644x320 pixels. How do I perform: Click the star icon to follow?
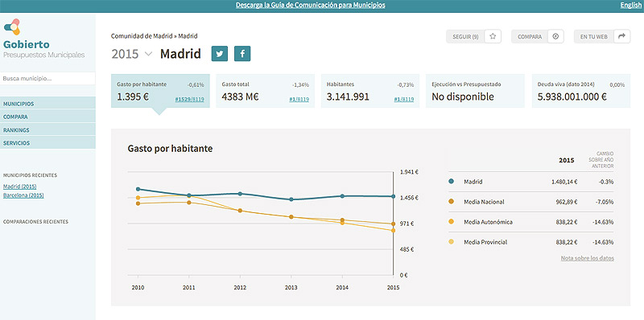coord(493,36)
